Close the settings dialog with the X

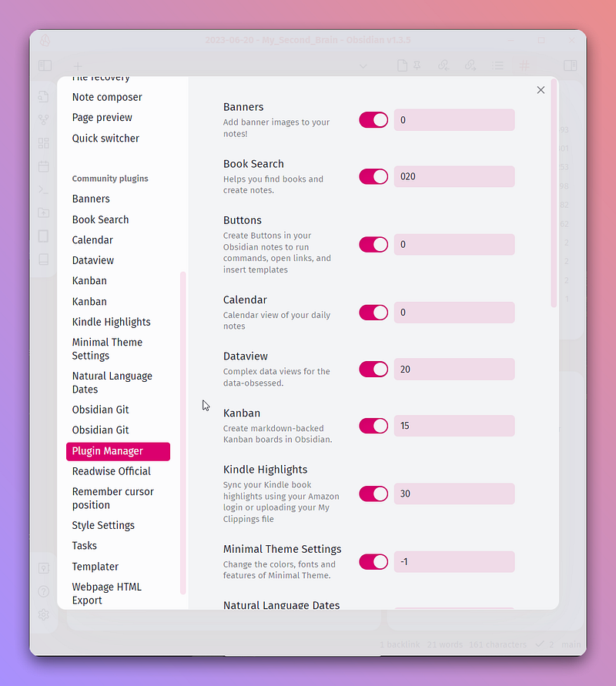pos(541,89)
